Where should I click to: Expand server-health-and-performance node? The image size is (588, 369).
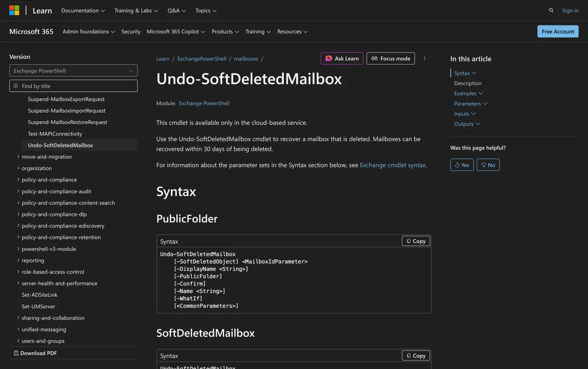tap(18, 283)
